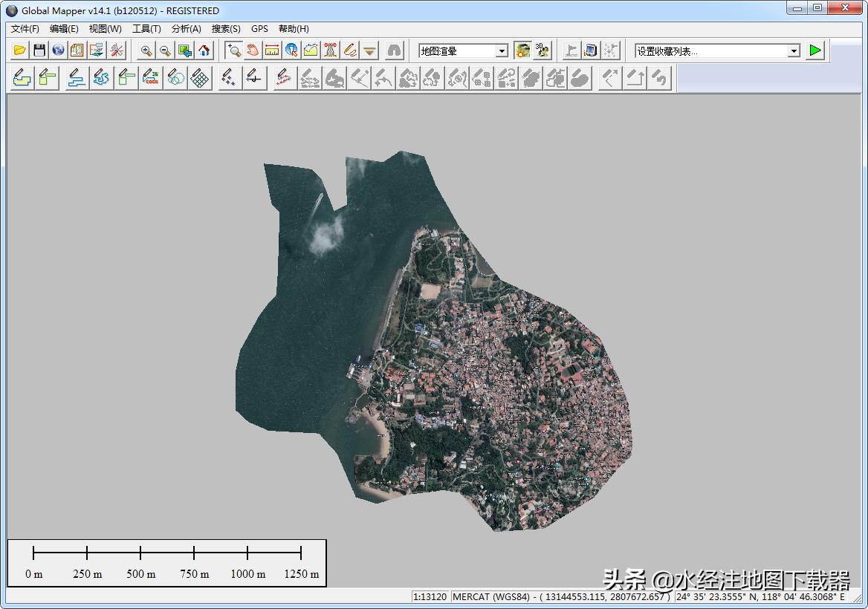Activate the Grab-and-Drag hand tool
Image resolution: width=868 pixels, height=609 pixels.
point(253,51)
